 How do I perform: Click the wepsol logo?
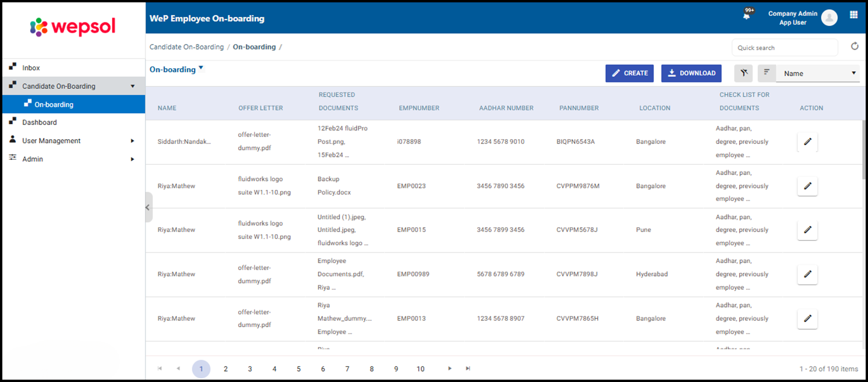click(73, 27)
